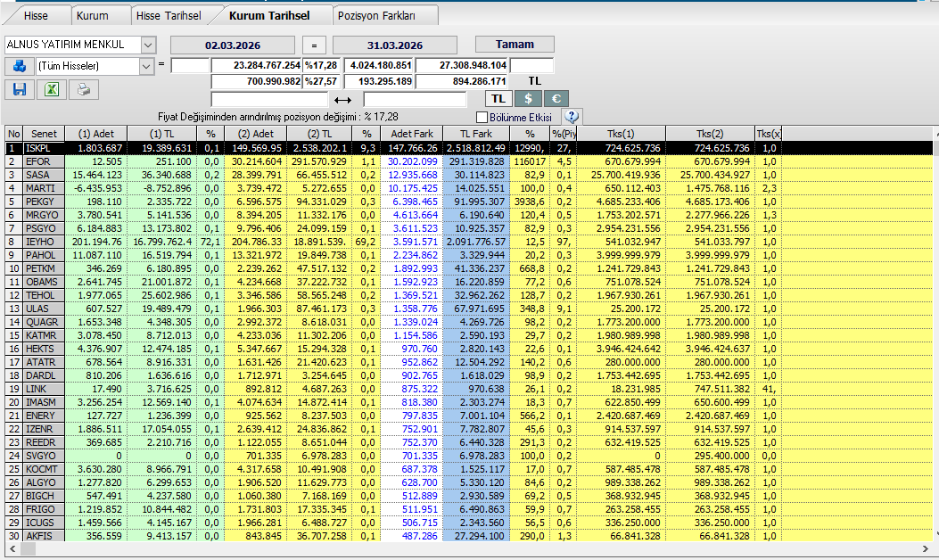The height and width of the screenshot is (560, 939).
Task: Export table using the Excel icon
Action: tap(52, 90)
